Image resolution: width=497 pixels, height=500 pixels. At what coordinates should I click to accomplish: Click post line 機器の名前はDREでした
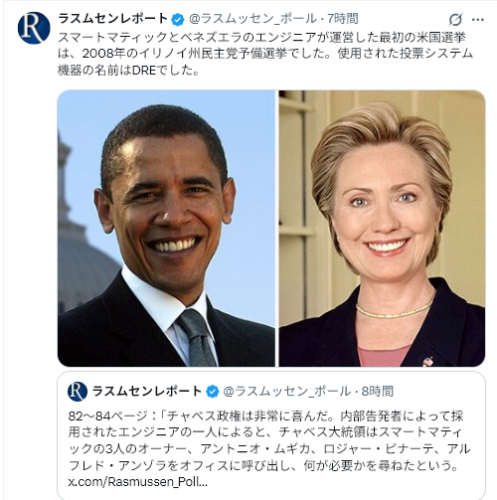[x=129, y=70]
